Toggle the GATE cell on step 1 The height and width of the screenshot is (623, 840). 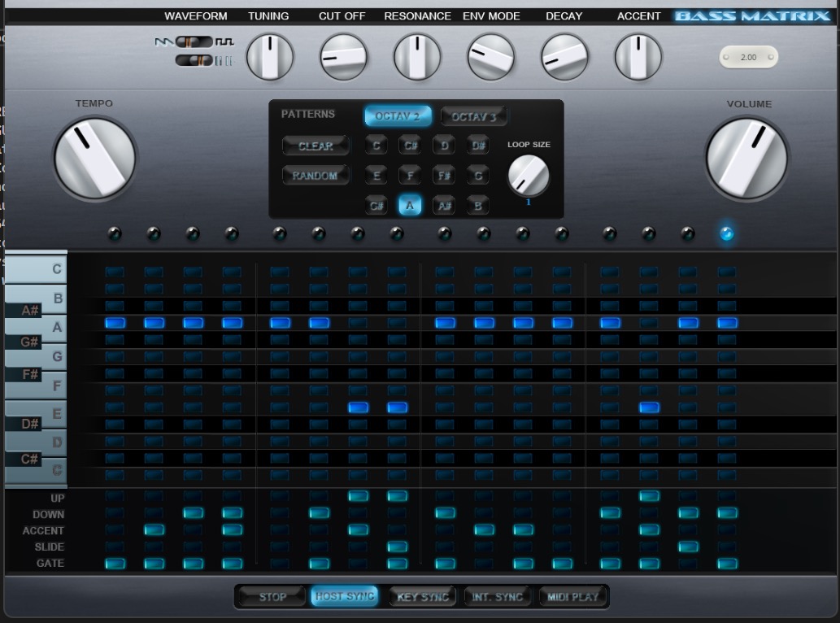(x=115, y=563)
